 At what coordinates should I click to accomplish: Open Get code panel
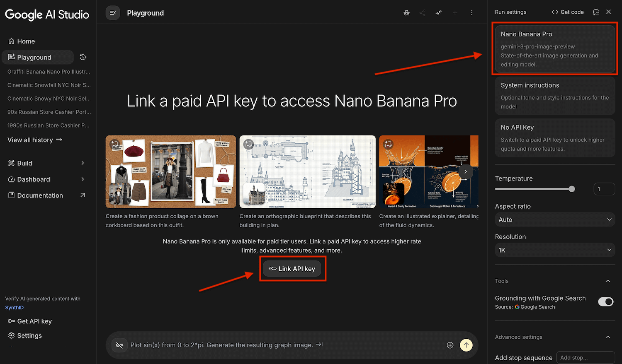(567, 12)
